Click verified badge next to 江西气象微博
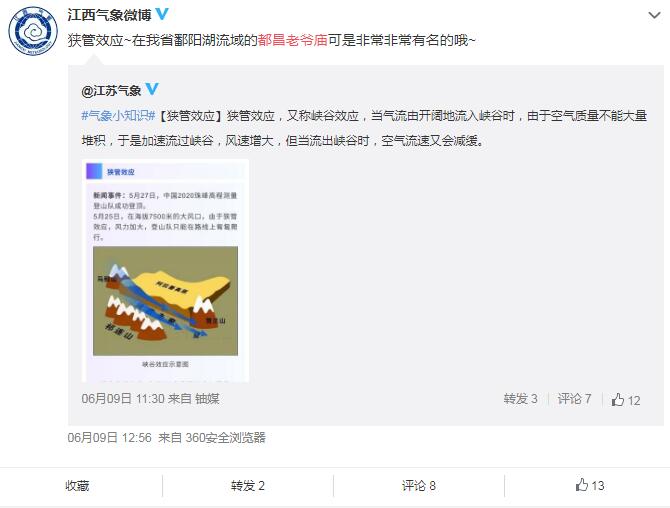Image resolution: width=670 pixels, height=508 pixels. pyautogui.click(x=162, y=14)
